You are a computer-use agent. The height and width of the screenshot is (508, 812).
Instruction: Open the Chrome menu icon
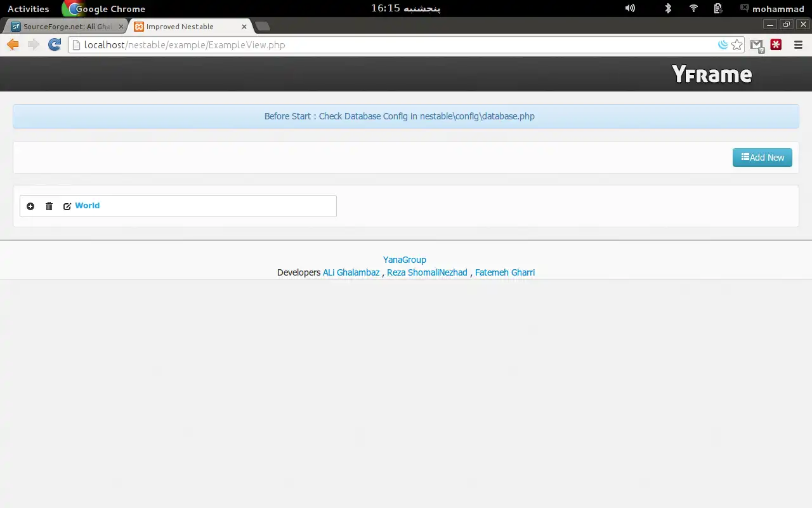pos(798,44)
